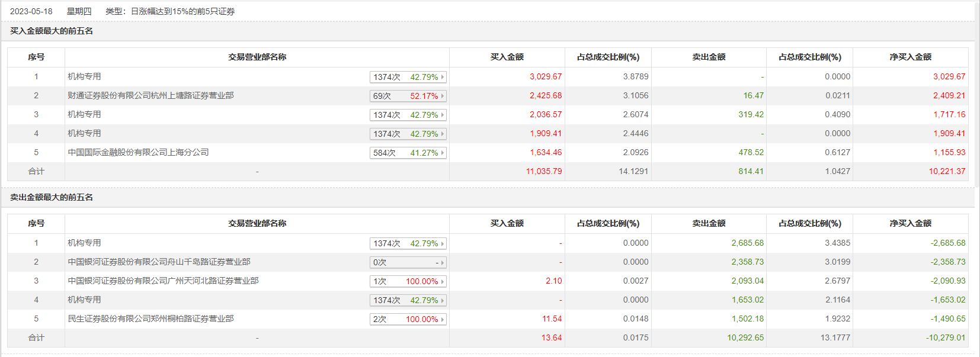
Task: Click the arrow icon in the 69次 52.17% box
Action: pyautogui.click(x=443, y=96)
